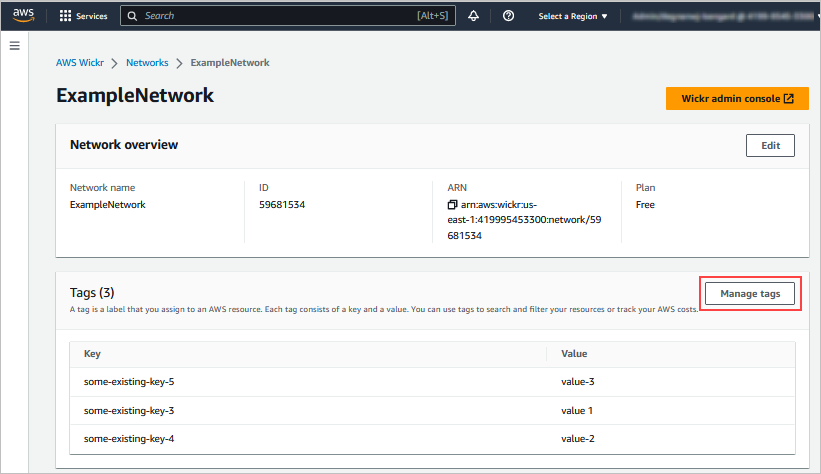821x474 pixels.
Task: Open the Wickr admin console
Action: pyautogui.click(x=736, y=98)
